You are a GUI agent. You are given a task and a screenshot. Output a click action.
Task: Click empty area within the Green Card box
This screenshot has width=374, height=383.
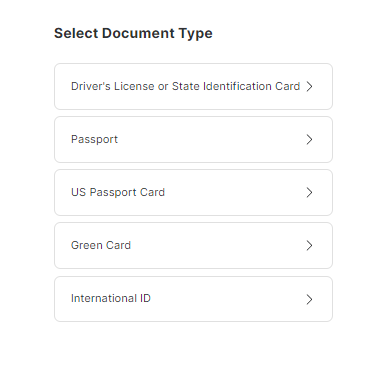217,245
